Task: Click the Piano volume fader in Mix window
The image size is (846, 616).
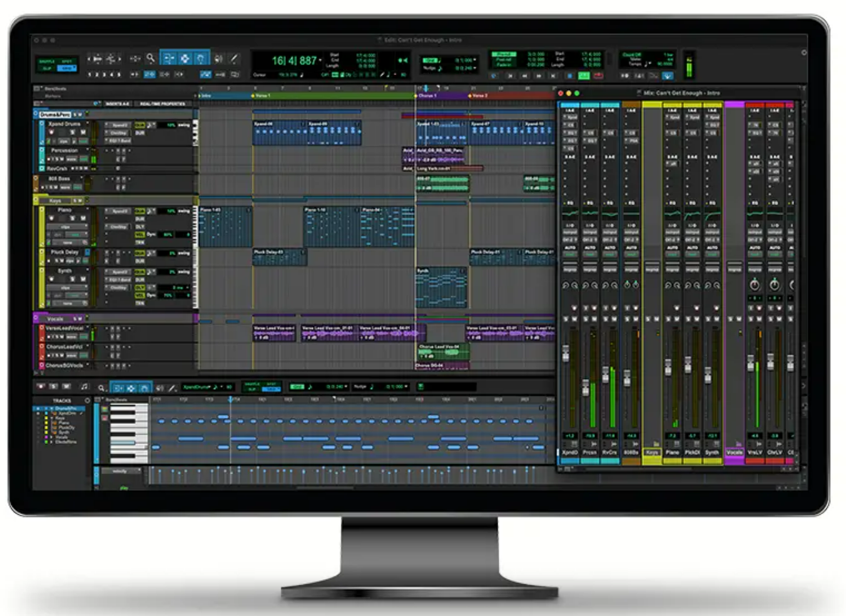Action: 668,367
